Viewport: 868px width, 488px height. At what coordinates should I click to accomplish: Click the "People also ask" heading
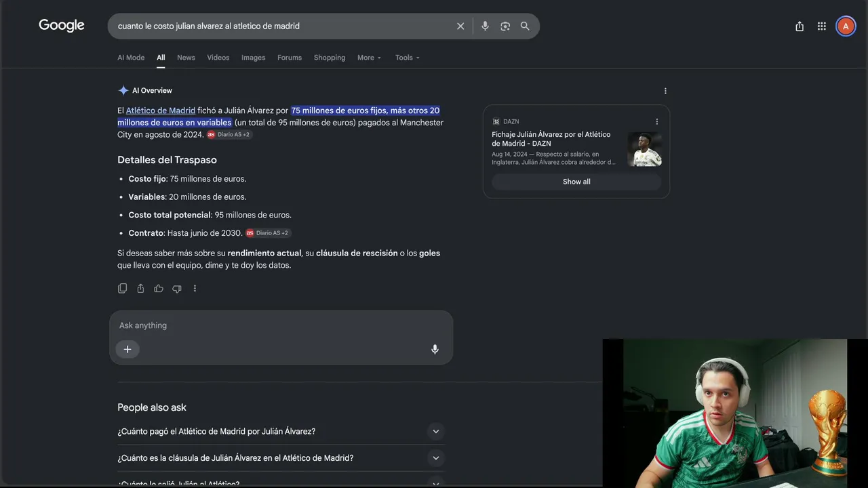(152, 407)
